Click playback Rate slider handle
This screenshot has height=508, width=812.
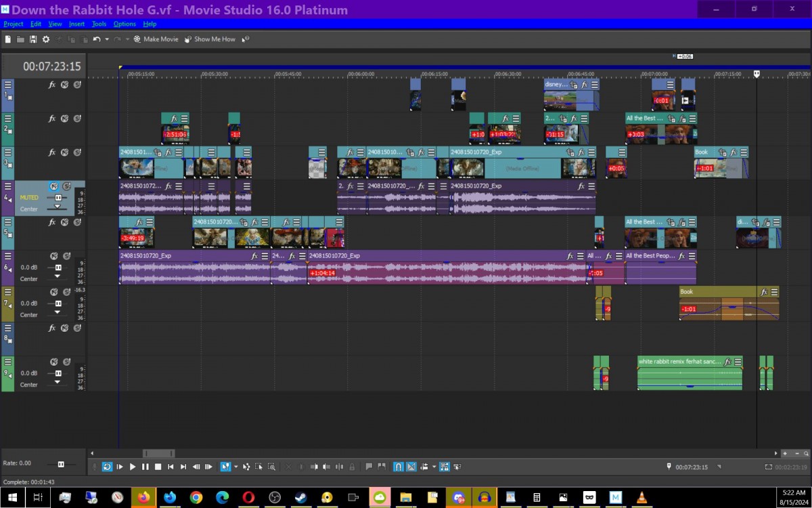click(61, 464)
